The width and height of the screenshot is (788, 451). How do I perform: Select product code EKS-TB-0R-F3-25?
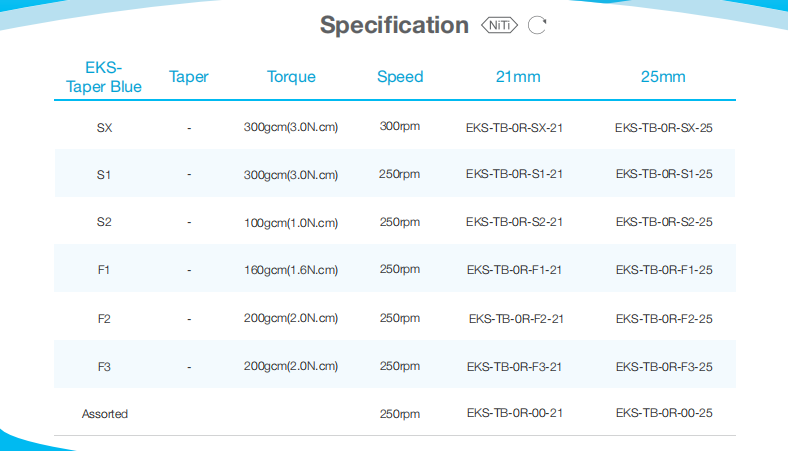pyautogui.click(x=664, y=367)
